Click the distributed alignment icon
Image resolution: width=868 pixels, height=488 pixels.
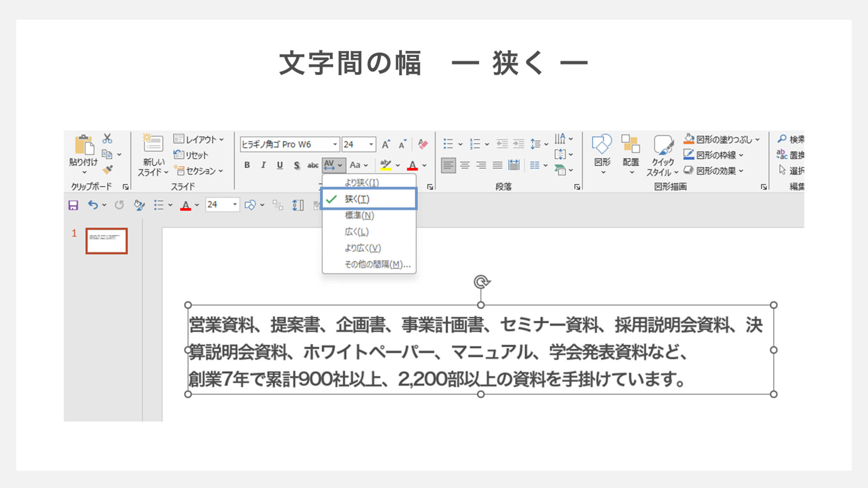(514, 165)
